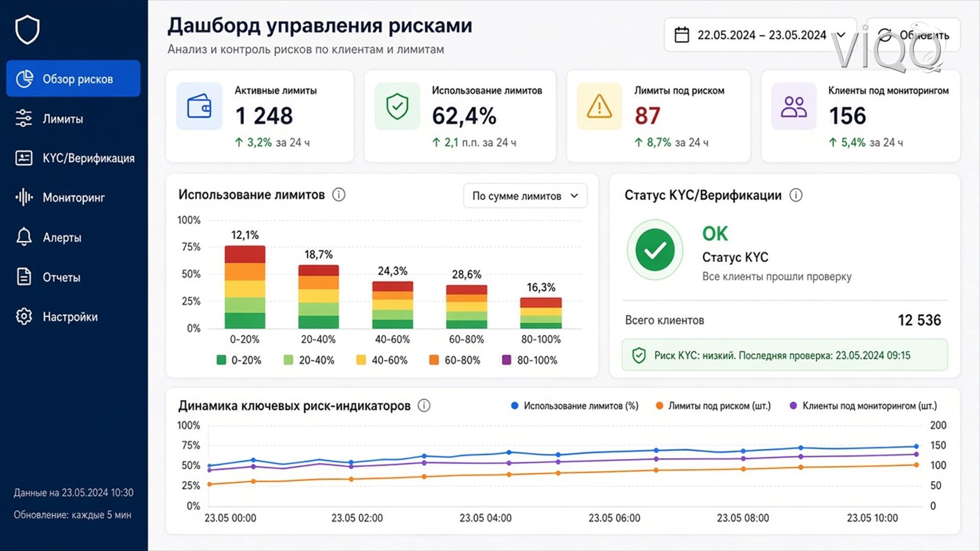Click the last blue data point on the line chart
The image size is (980, 551).
[x=916, y=446]
